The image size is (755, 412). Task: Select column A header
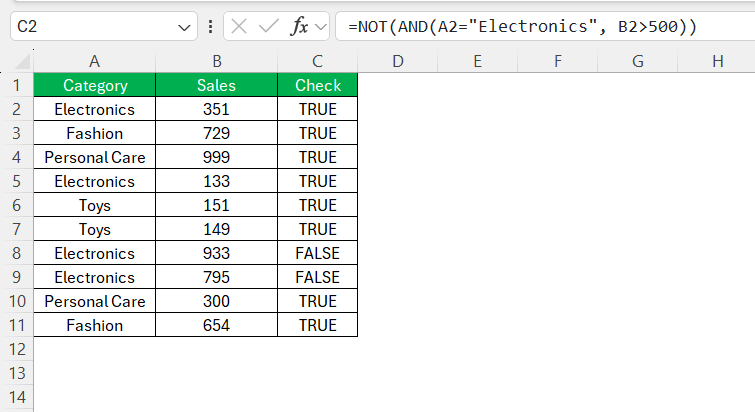click(94, 61)
